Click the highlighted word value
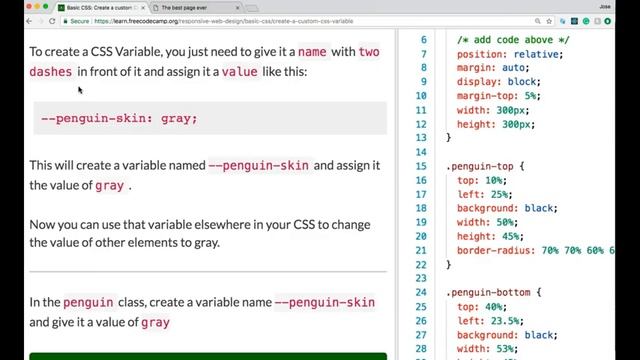The image size is (640, 360). (240, 72)
